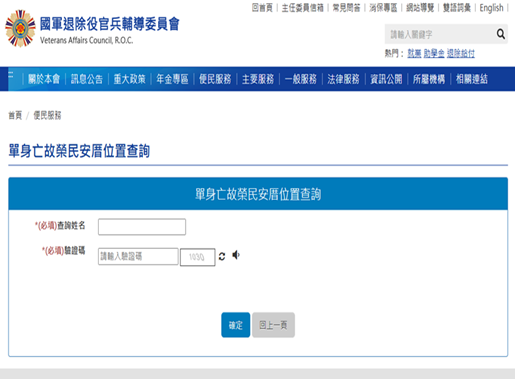515x379 pixels.
Task: Go to 回首頁 in the top links
Action: [262, 8]
